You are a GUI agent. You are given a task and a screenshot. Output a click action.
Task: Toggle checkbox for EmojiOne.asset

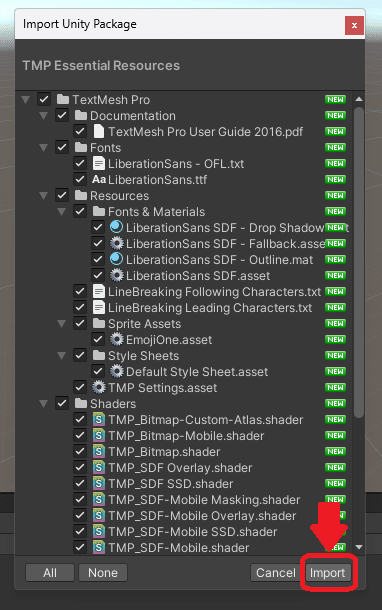[98, 339]
